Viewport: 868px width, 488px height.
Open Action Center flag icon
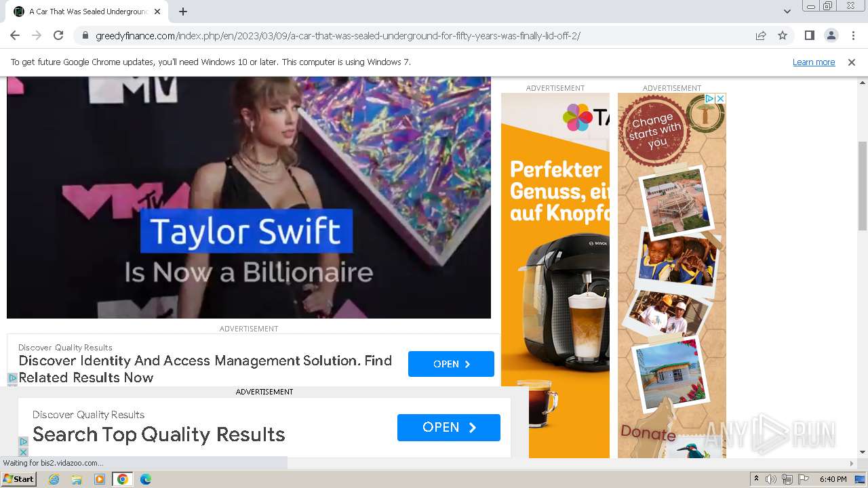804,479
